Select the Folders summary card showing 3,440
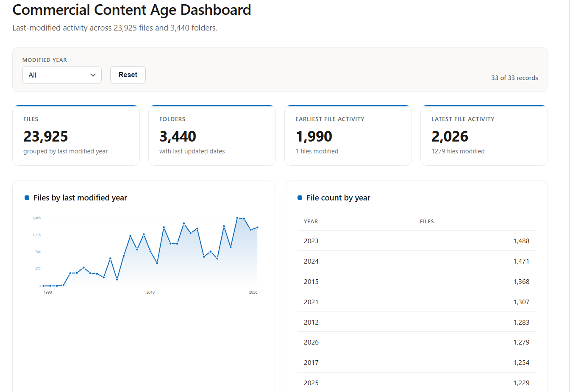The height and width of the screenshot is (392, 570). 212,135
